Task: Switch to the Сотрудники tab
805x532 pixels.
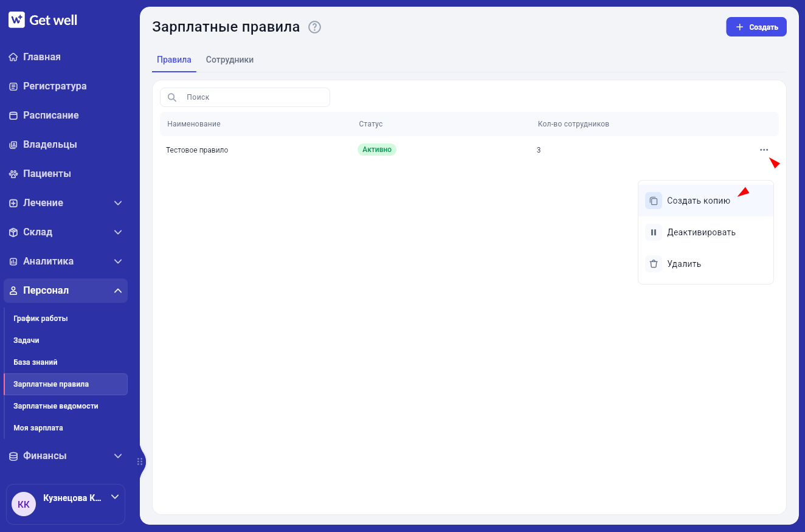Action: pyautogui.click(x=230, y=60)
